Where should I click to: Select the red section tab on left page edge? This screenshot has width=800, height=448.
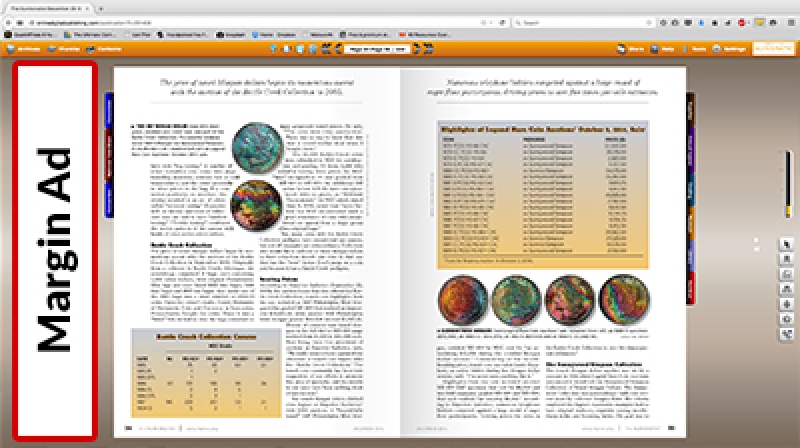[x=109, y=156]
